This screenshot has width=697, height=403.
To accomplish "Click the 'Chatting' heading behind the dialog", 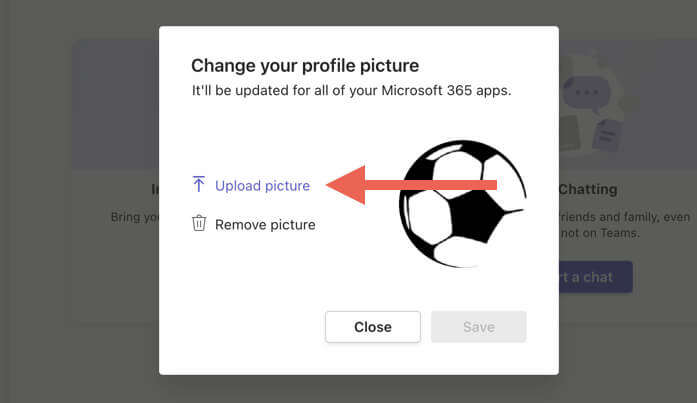I will click(x=588, y=189).
